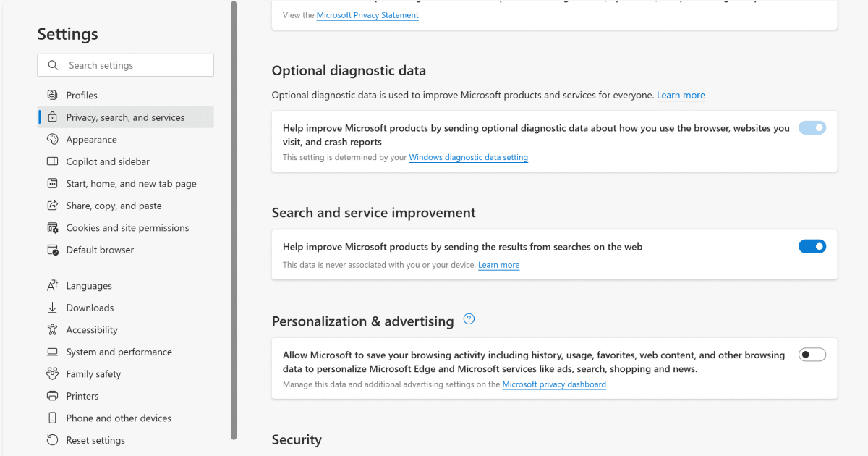Viewport: 868px width, 456px height.
Task: Open Start, home, and new tab page
Action: click(x=126, y=184)
